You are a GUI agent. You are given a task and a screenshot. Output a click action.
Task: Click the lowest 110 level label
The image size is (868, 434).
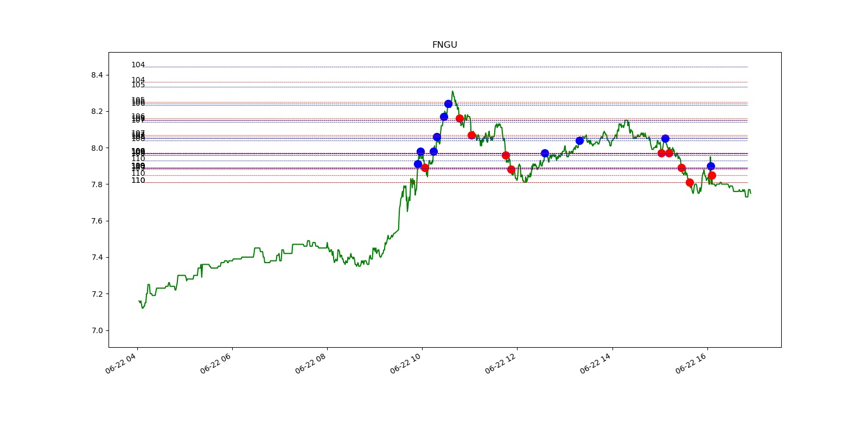138,181
